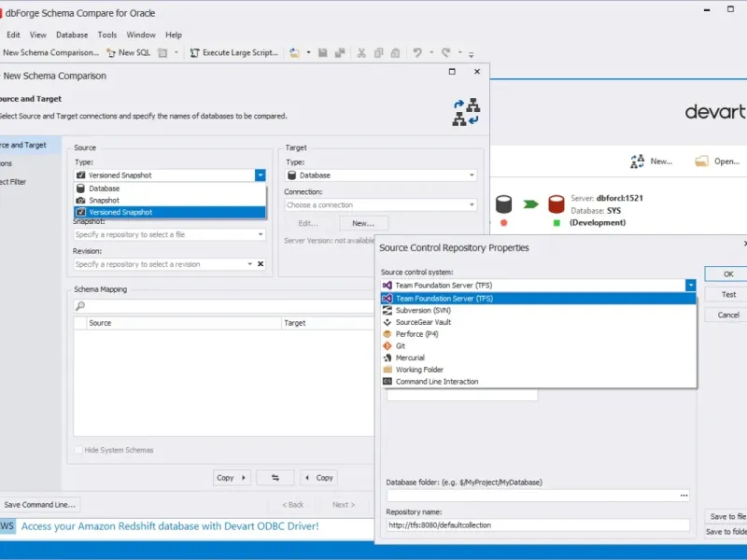Click the Schema Mapping search field
Viewport: 747px width, 560px height.
[x=224, y=306]
